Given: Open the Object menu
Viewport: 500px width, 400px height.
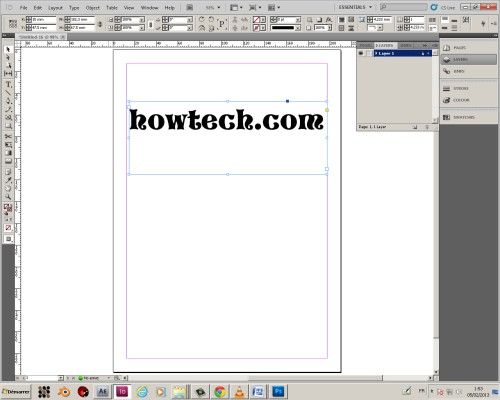Looking at the screenshot, I should pos(92,7).
